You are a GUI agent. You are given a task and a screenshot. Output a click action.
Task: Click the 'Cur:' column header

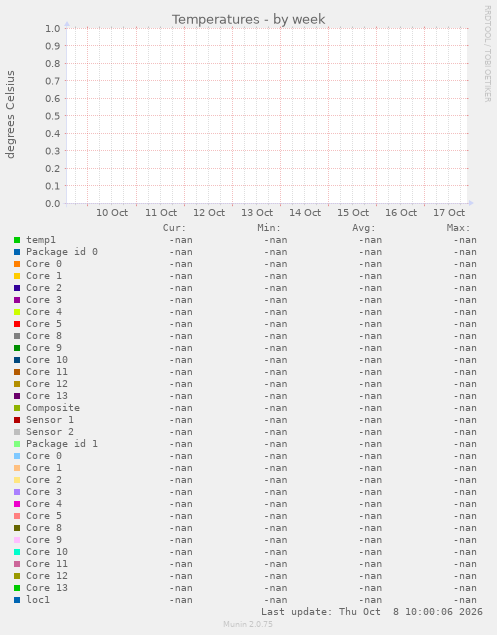[174, 228]
